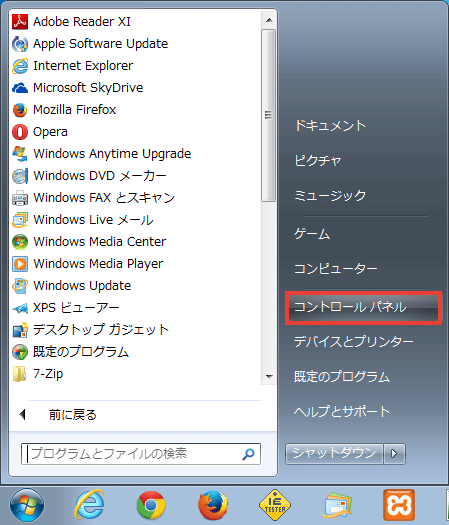Open 既定のプログラム icon in programs list
Image resolution: width=449 pixels, height=525 pixels.
tap(20, 352)
